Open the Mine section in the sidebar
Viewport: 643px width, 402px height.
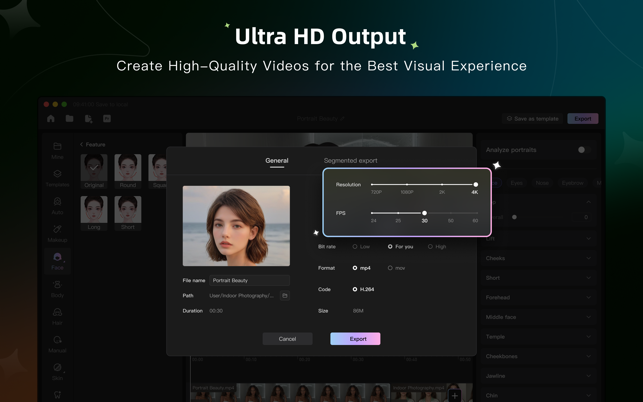click(57, 150)
